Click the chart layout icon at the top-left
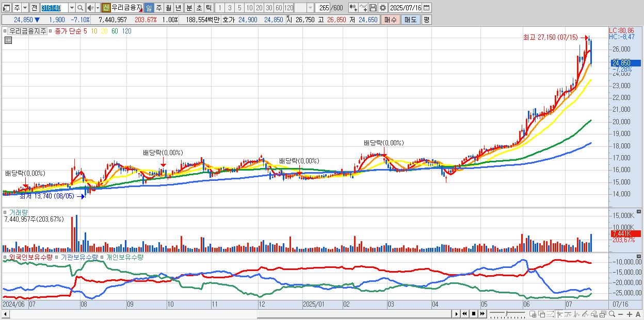Image resolution: width=644 pixels, height=320 pixels. tap(6, 8)
